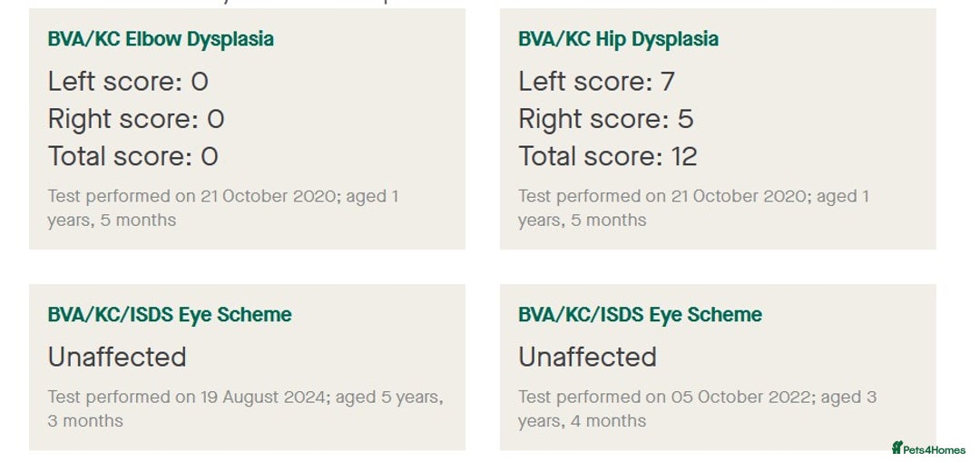Click the elbow Left score: 0 text
This screenshot has width=980, height=462.
coord(128,82)
